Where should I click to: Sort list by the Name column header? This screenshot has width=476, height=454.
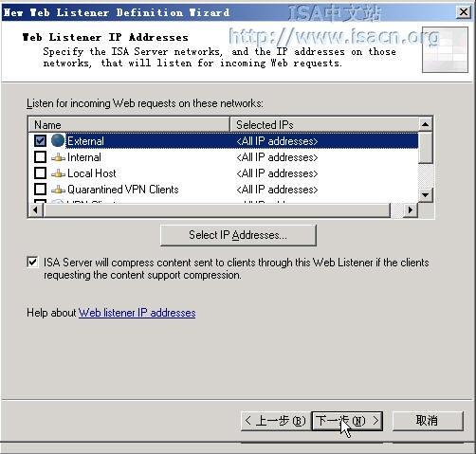pyautogui.click(x=129, y=124)
